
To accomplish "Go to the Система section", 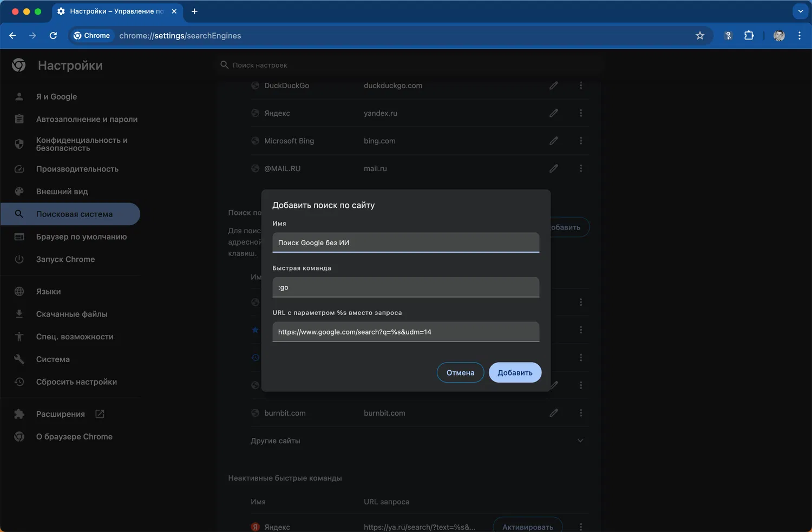I will (70, 359).
